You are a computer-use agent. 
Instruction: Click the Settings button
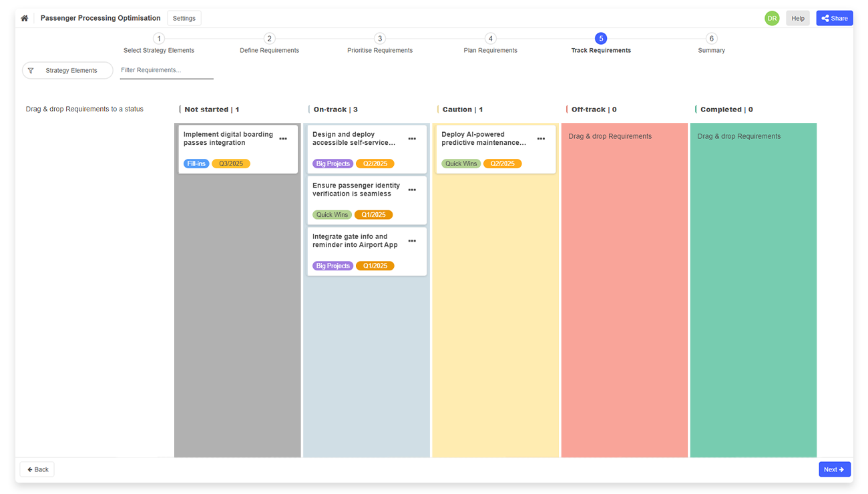184,18
